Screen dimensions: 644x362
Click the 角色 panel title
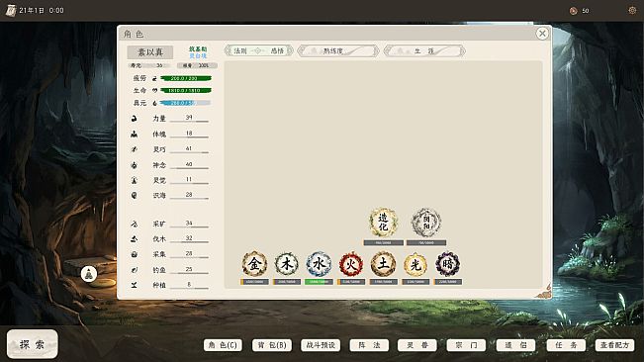click(x=134, y=34)
